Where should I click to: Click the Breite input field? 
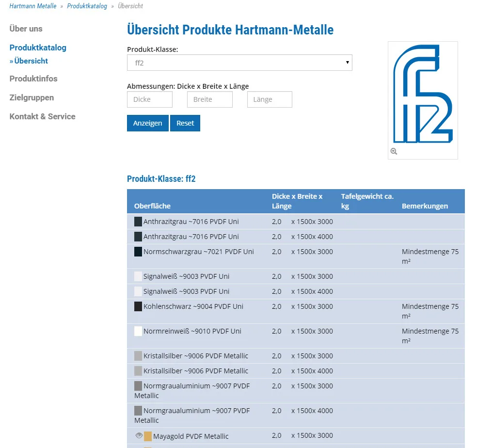209,99
